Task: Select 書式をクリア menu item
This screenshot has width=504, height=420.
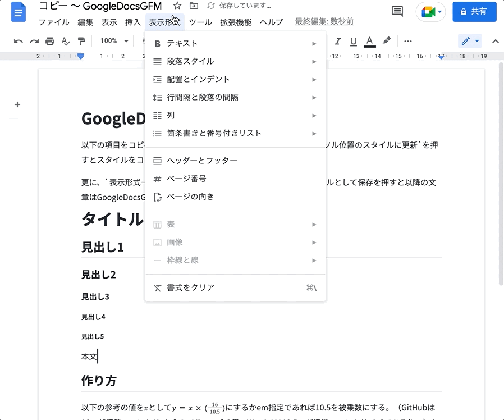Action: 235,287
